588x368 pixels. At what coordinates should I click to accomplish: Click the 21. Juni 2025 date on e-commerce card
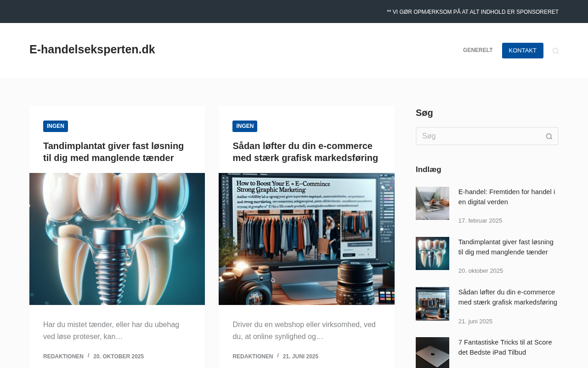[x=300, y=356]
